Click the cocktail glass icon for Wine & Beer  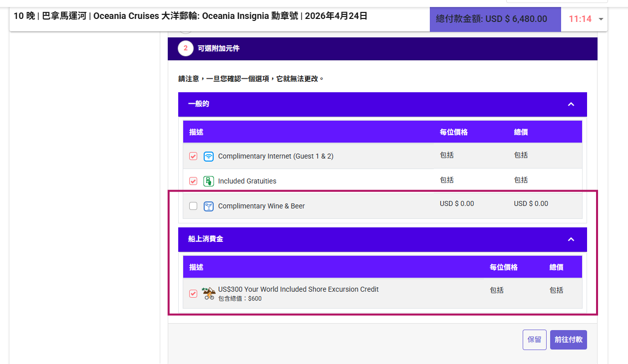click(209, 206)
